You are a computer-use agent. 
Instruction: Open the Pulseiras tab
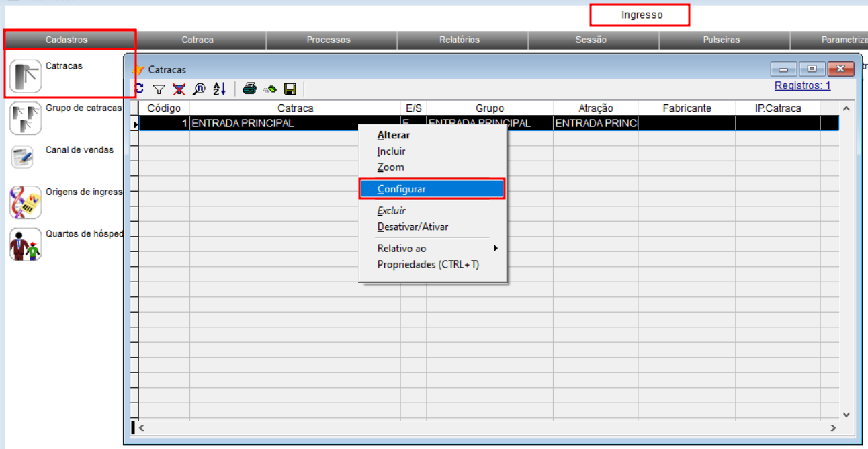click(722, 40)
